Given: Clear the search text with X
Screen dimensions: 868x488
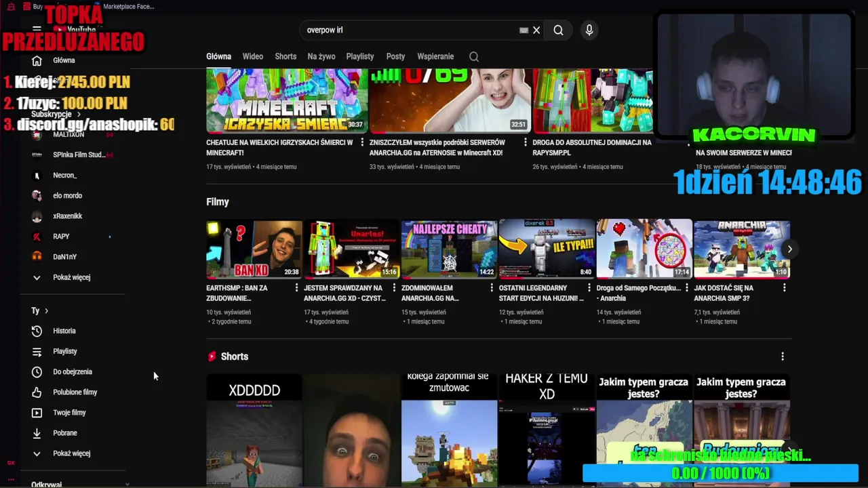Looking at the screenshot, I should coord(536,30).
